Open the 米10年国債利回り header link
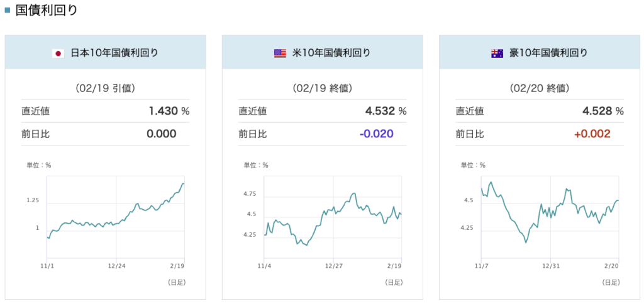Screen dimensions: 644x303 pyautogui.click(x=331, y=53)
